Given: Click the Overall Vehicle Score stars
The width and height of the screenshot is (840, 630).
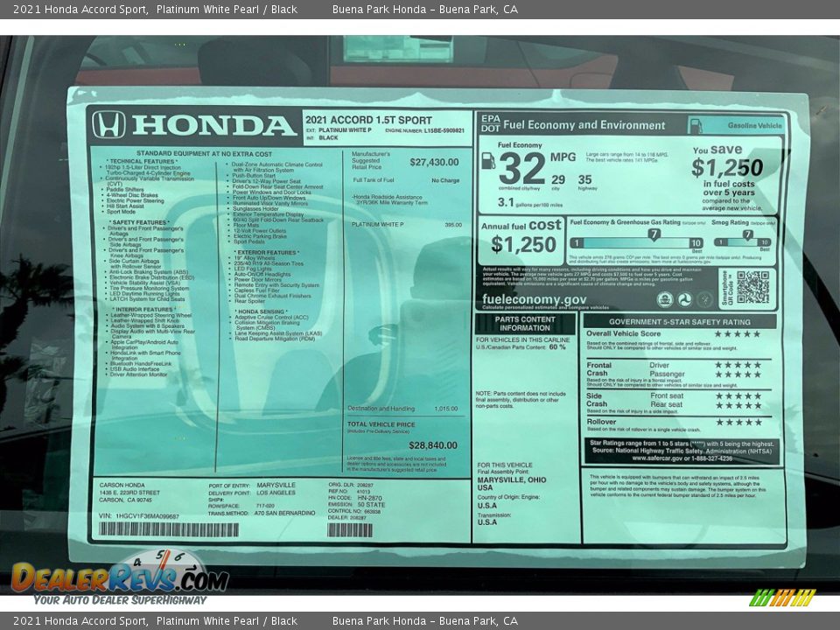Looking at the screenshot, I should (737, 333).
